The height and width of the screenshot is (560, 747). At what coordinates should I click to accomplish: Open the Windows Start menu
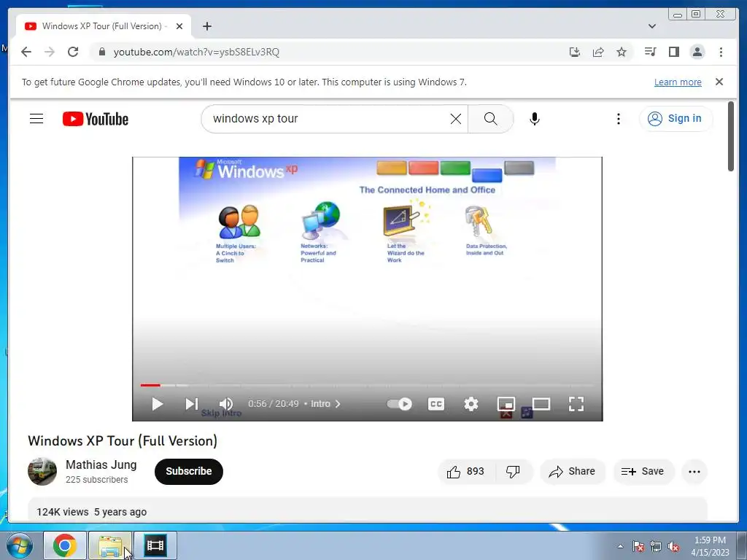pos(20,545)
